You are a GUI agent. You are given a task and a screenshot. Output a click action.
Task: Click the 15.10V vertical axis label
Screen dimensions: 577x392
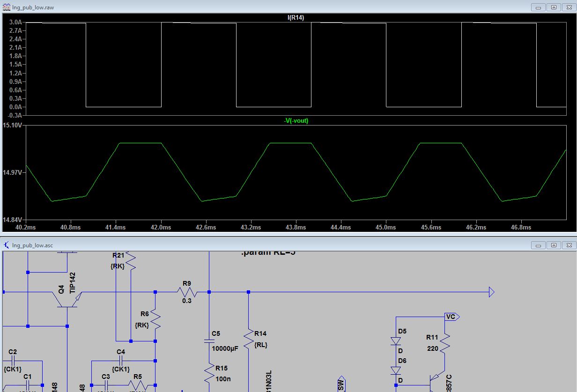pos(12,125)
